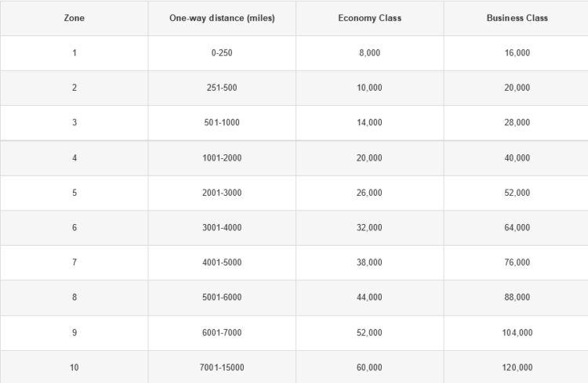Select the 0-250 distance cell
The image size is (588, 383).
pyautogui.click(x=222, y=52)
